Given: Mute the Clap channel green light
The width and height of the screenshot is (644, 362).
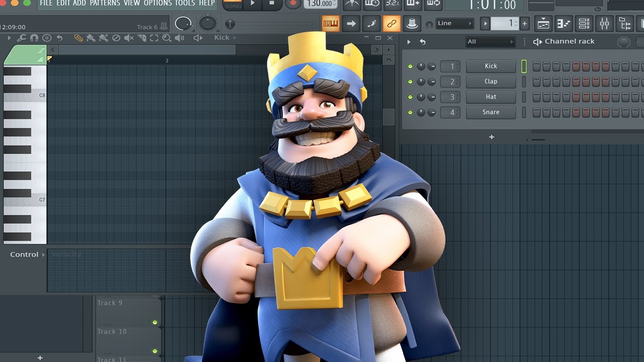Looking at the screenshot, I should pos(410,81).
